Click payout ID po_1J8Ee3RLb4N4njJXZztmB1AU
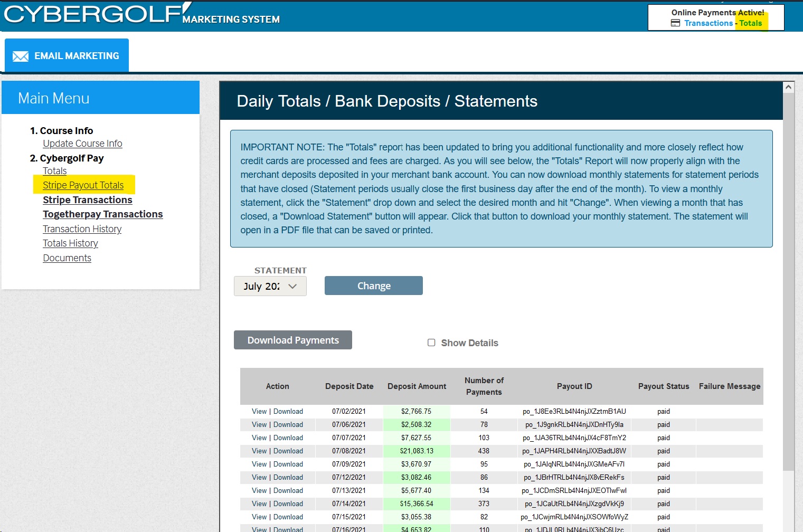The image size is (803, 532). [574, 411]
